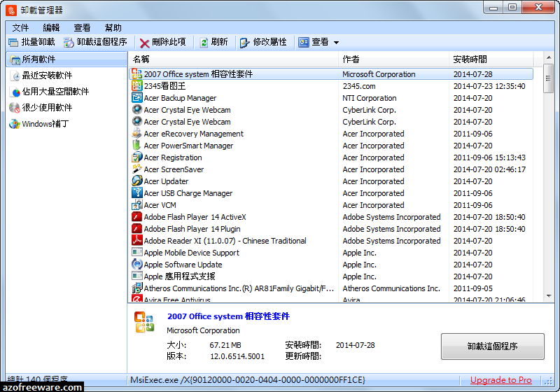
Task: Select 所有軟件 category in sidebar
Action: coord(66,59)
